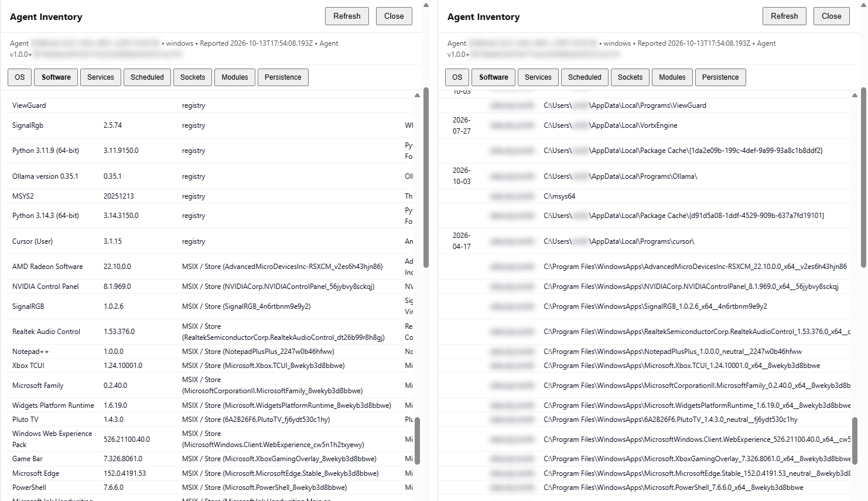Switch to Services tab in the right panel
Viewport: 868px width, 501px height.
click(538, 77)
